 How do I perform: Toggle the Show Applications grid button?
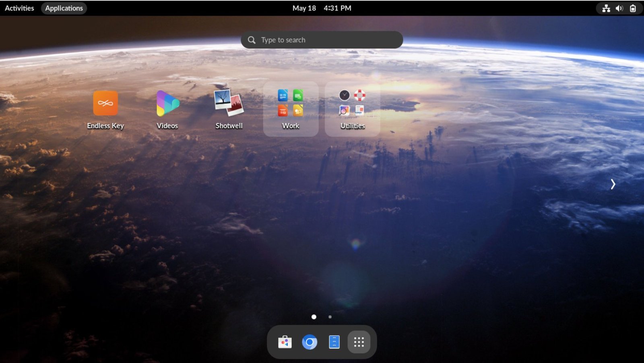tap(359, 342)
